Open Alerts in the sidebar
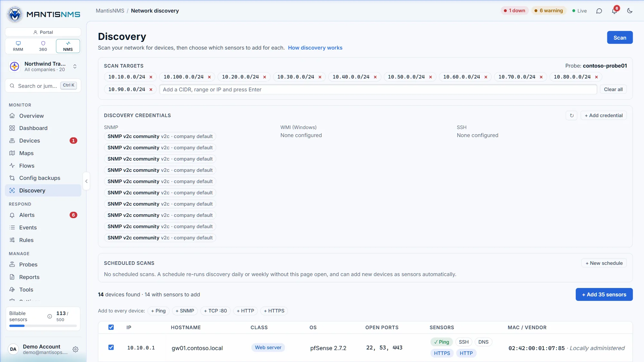The height and width of the screenshot is (362, 644). [x=43, y=215]
